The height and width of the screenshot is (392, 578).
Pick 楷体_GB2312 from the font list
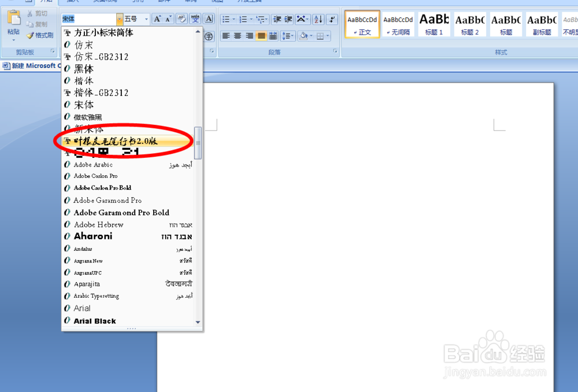(128, 93)
